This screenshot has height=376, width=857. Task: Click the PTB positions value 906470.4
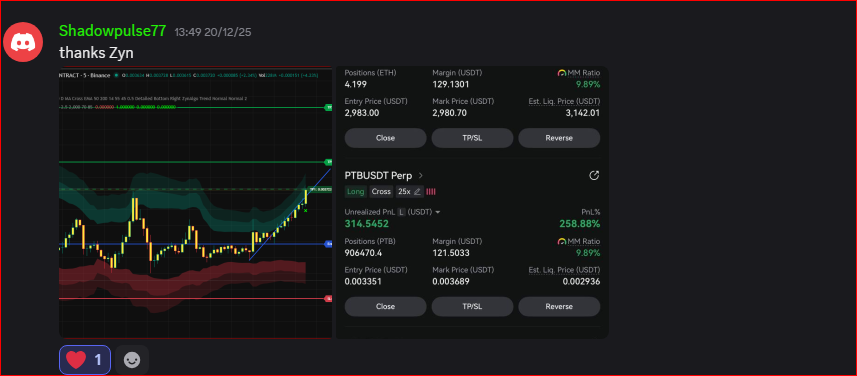point(363,253)
